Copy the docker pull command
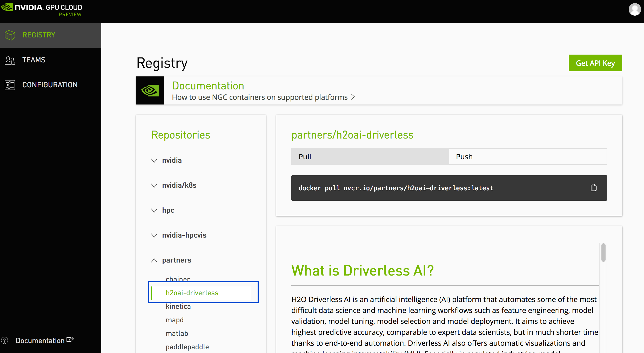Screen dimensions: 644x353 [594, 188]
